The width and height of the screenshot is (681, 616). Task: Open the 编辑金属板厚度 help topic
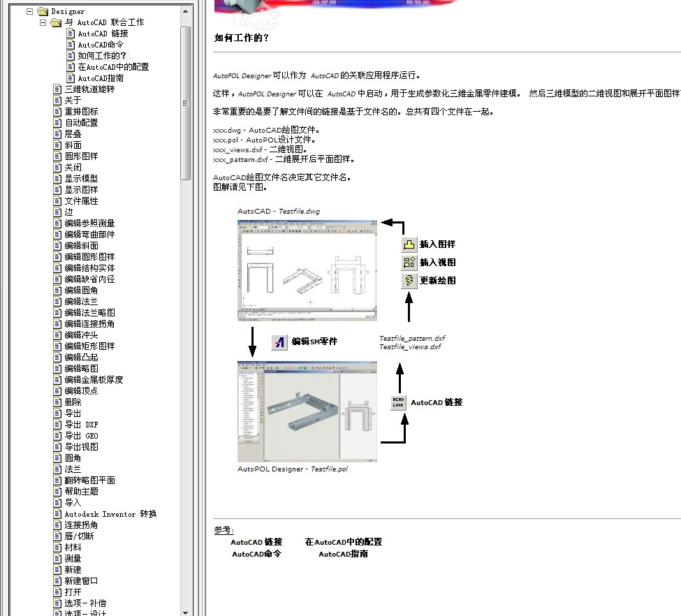(94, 380)
